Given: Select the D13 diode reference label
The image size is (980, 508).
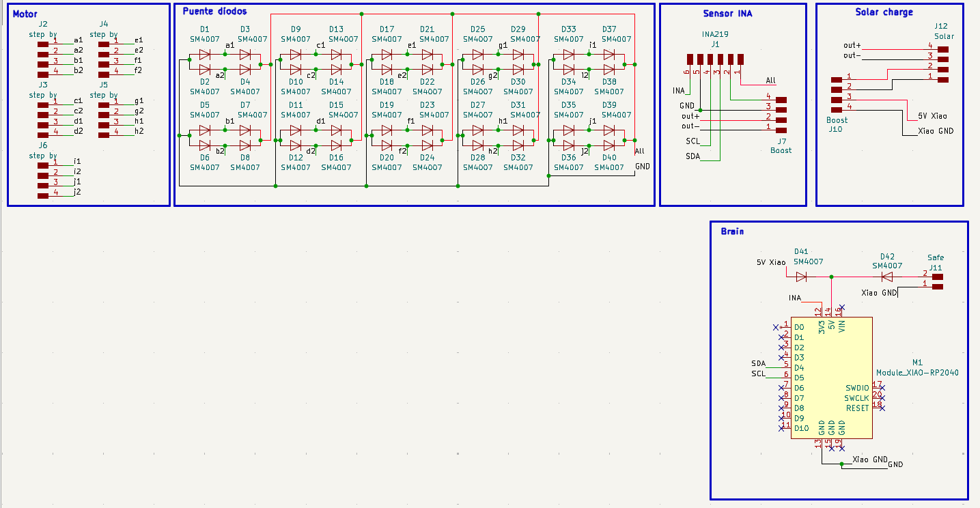Looking at the screenshot, I should click(336, 29).
